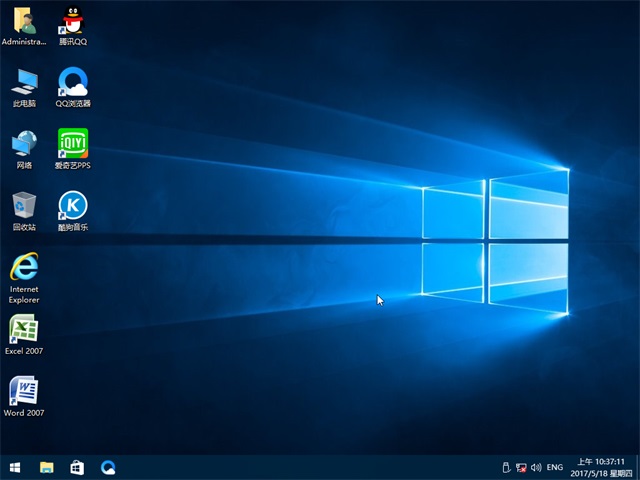
Task: Open QQ Browser pinned on the taskbar
Action: [x=108, y=467]
